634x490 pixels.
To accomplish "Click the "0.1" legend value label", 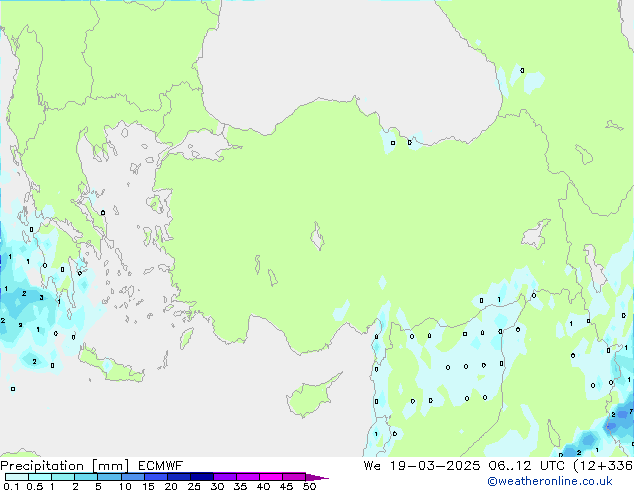I will pos(11,486).
